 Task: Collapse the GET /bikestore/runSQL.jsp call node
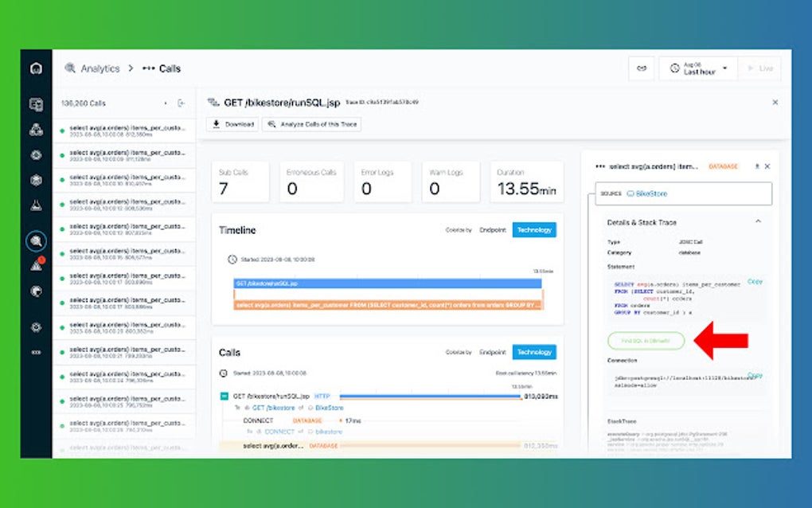tap(224, 397)
